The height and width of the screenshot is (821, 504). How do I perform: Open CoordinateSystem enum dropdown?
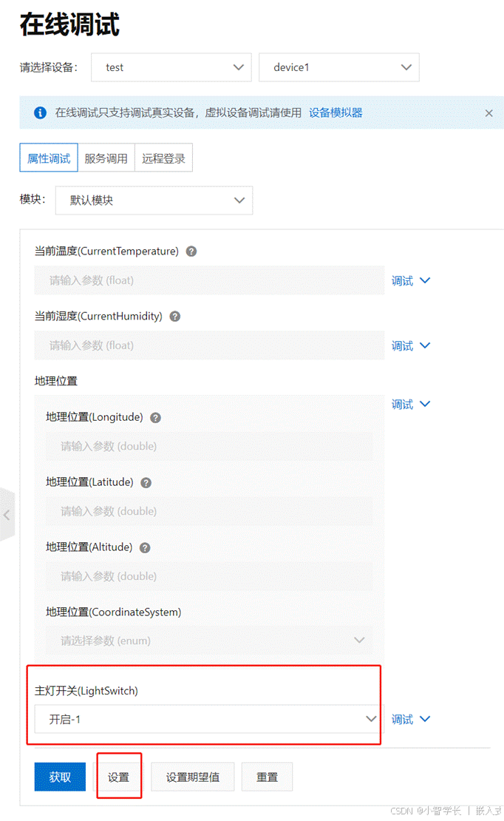pyautogui.click(x=209, y=641)
